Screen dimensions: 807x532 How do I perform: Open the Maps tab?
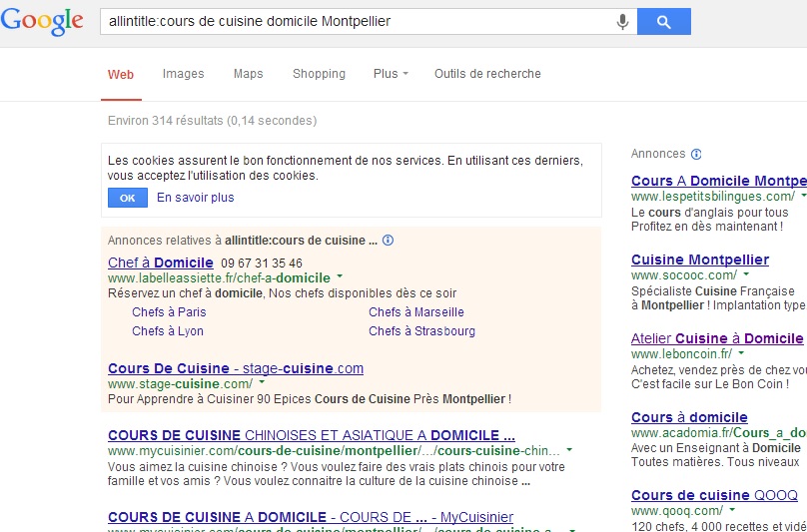[x=248, y=74]
